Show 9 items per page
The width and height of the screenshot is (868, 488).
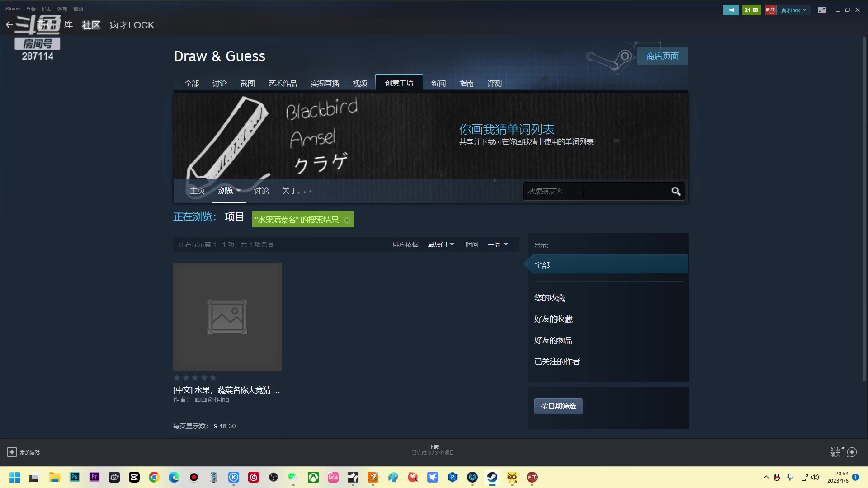(x=216, y=426)
